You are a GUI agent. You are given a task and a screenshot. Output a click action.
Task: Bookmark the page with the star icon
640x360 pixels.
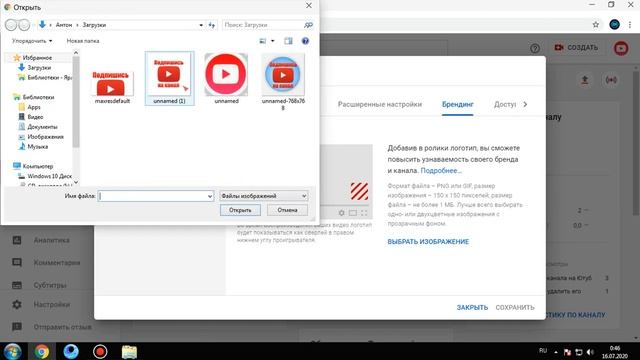point(596,24)
